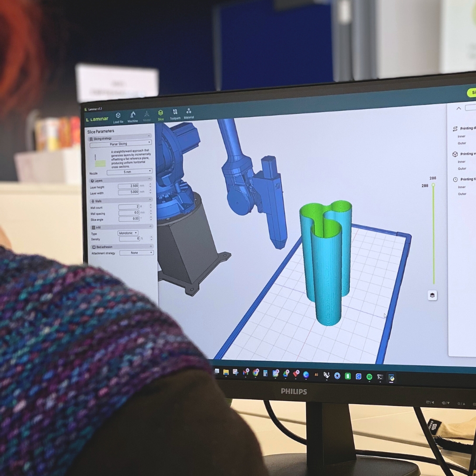Click the Layers section icon
The width and height of the screenshot is (476, 476).
92,180
